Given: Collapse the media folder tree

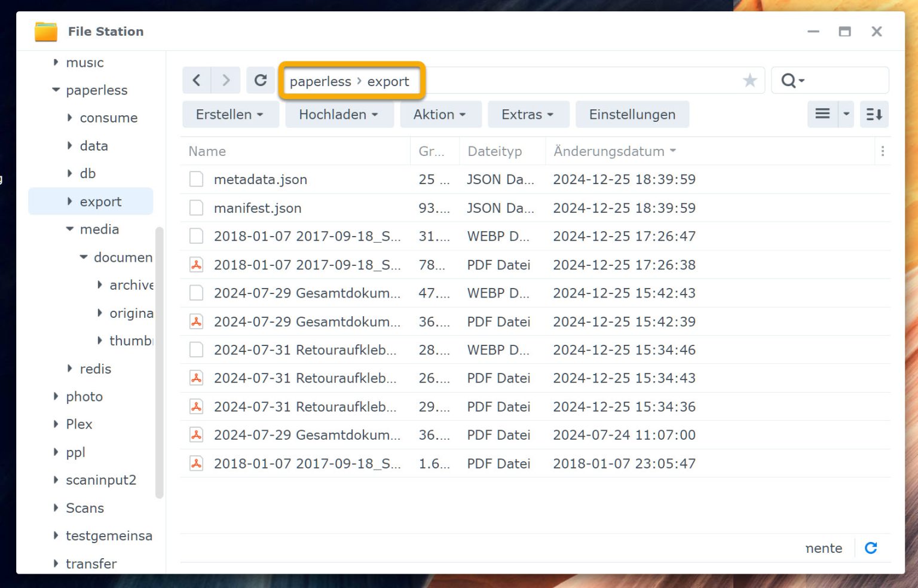Looking at the screenshot, I should (69, 229).
